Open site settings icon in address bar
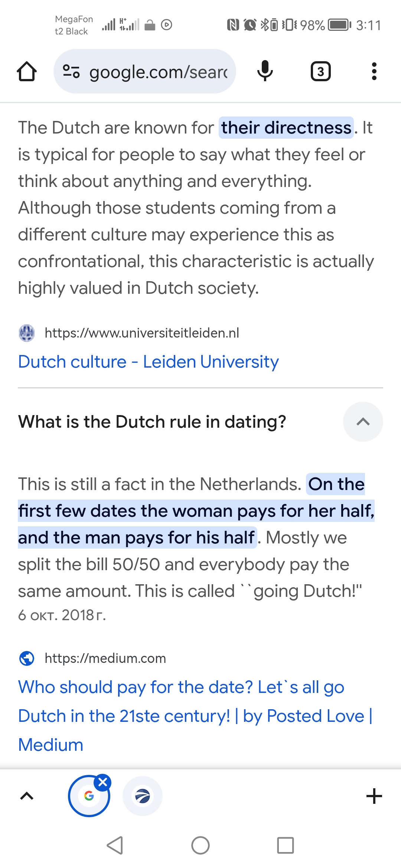This screenshot has width=401, height=868. click(x=71, y=71)
